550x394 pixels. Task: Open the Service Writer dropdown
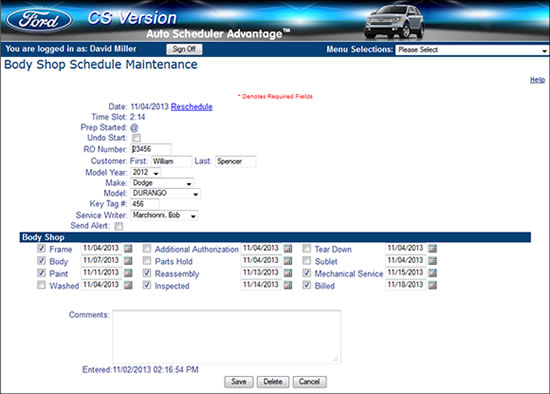(x=164, y=215)
